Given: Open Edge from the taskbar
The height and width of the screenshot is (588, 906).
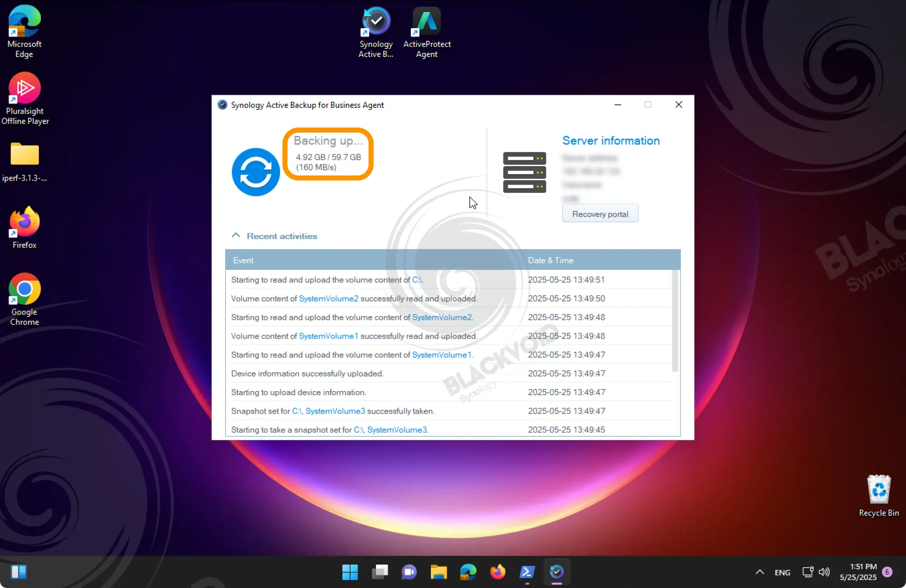Looking at the screenshot, I should point(468,572).
